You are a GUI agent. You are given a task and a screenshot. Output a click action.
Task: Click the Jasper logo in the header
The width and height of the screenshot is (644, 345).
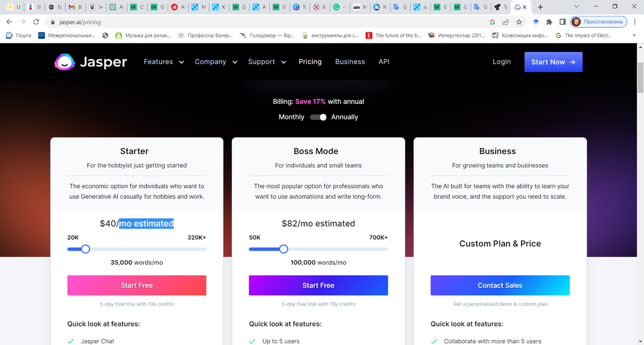tap(91, 62)
